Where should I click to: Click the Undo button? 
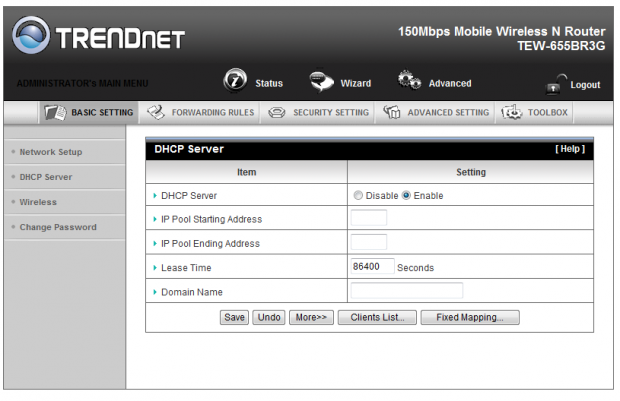tap(269, 317)
